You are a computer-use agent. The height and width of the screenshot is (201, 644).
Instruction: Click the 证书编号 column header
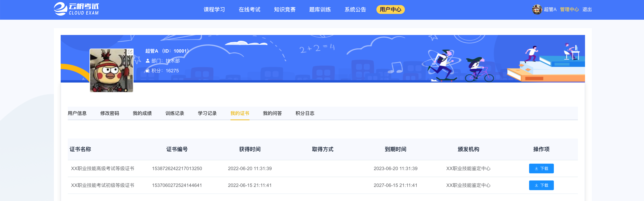pos(177,149)
